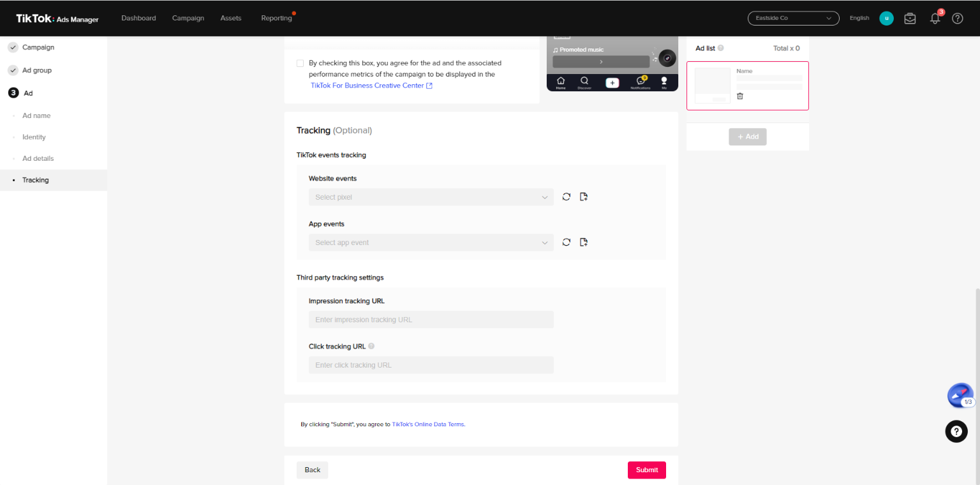Click the create pixel icon beside Website events

[x=583, y=197]
